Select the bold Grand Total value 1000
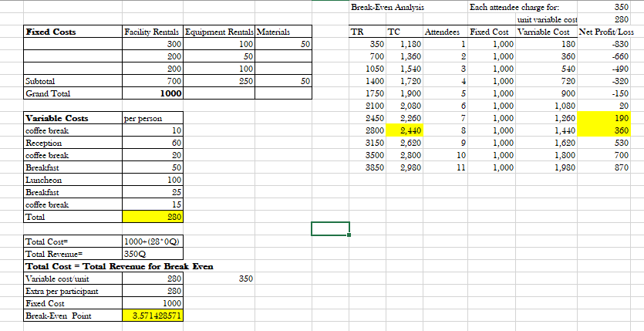The height and width of the screenshot is (331, 644). click(x=153, y=93)
